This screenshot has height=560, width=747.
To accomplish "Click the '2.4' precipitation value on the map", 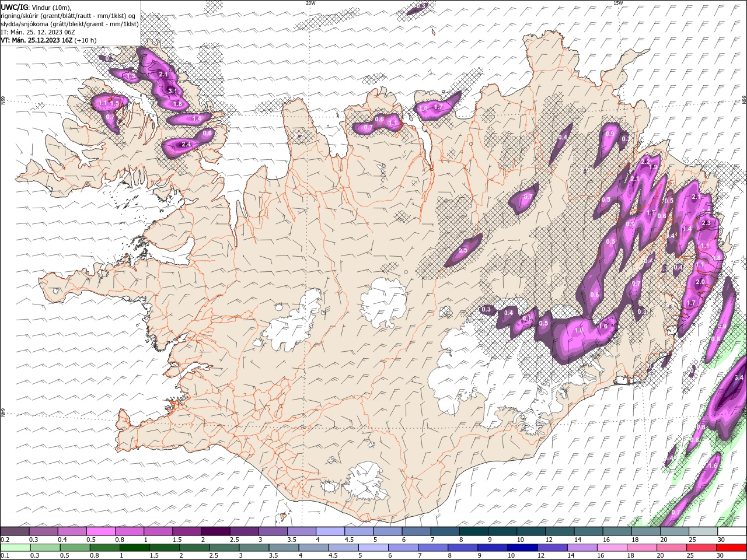I will [186, 144].
